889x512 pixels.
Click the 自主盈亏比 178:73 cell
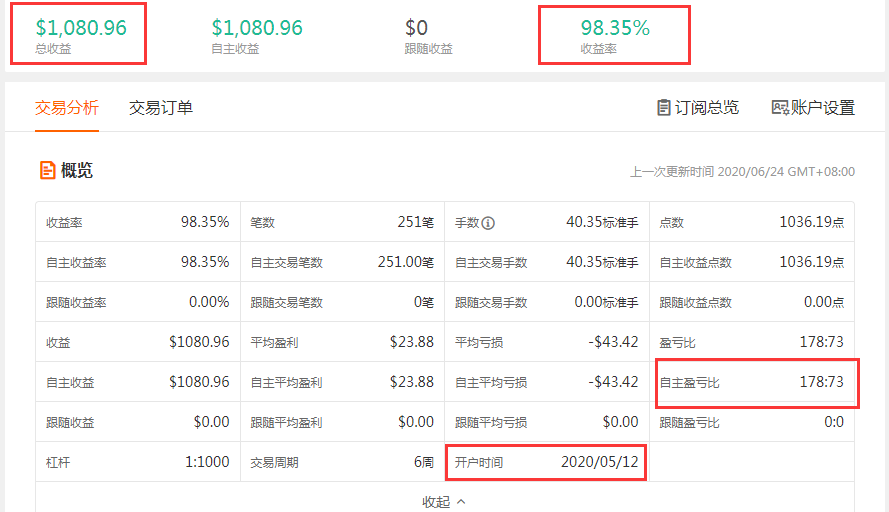point(821,382)
